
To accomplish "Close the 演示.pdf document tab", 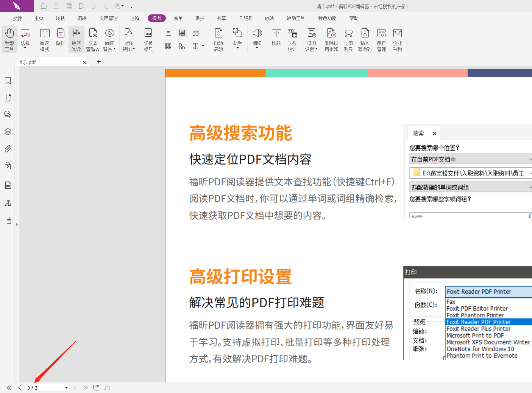I will pyautogui.click(x=85, y=62).
